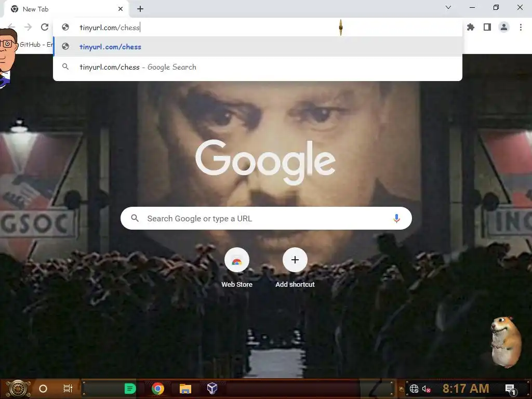The image size is (532, 399).
Task: Open Cortana circle on taskbar
Action: pos(43,389)
